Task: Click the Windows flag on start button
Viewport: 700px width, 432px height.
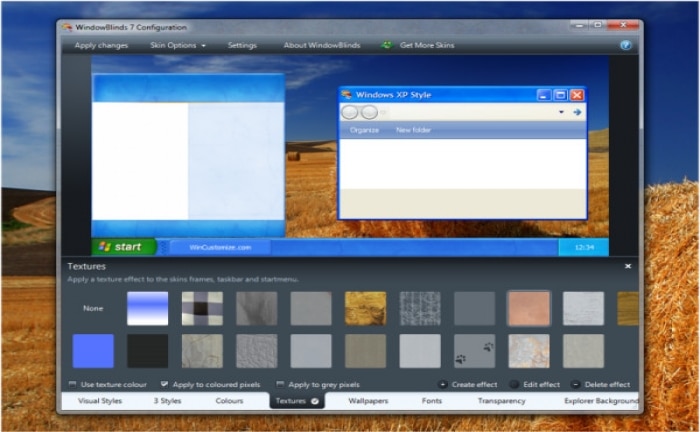Action: 104,246
